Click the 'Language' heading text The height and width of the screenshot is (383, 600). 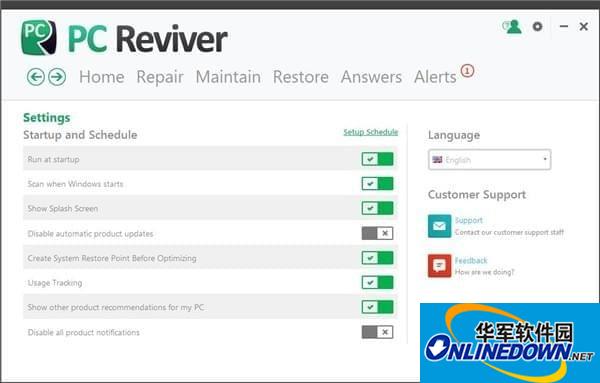(x=454, y=135)
